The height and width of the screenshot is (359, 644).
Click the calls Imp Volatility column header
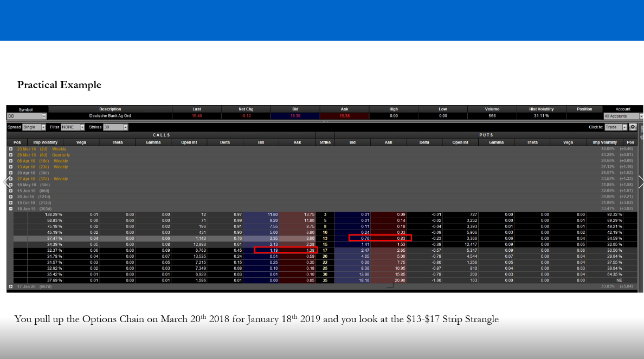[45, 142]
